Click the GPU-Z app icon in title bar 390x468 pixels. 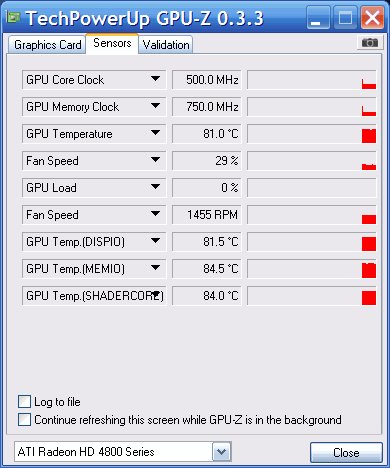click(13, 17)
